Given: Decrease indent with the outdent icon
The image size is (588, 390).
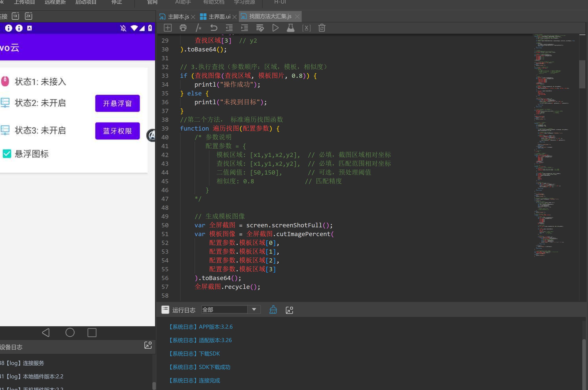Looking at the screenshot, I should click(229, 28).
